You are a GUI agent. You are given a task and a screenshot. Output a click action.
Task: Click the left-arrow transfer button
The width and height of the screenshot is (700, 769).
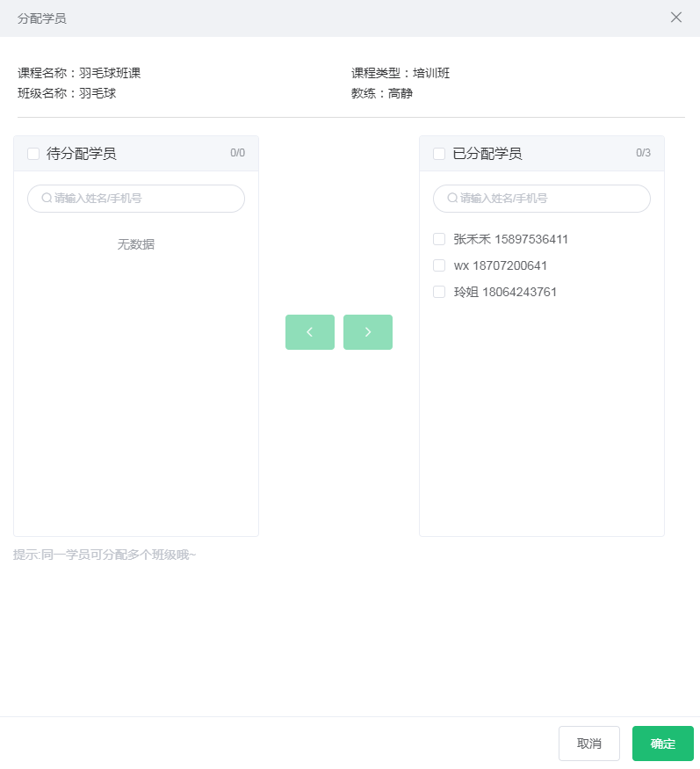coord(309,332)
